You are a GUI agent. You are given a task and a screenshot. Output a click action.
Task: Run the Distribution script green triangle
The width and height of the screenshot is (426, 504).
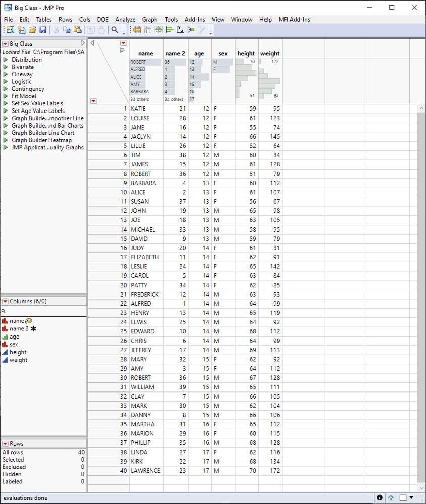[6, 60]
